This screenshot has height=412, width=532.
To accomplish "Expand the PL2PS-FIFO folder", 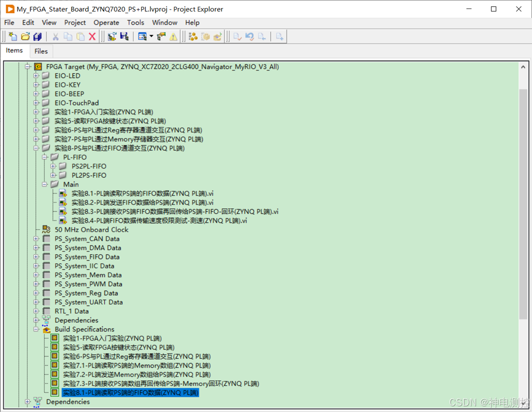I will click(x=53, y=175).
